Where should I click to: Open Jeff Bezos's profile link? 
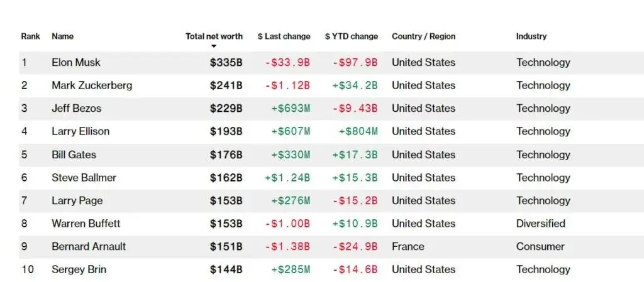[76, 109]
